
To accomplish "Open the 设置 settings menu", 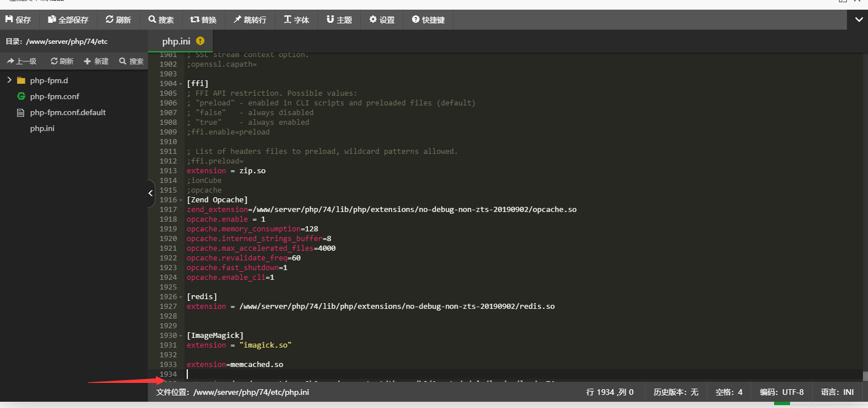I will point(382,20).
